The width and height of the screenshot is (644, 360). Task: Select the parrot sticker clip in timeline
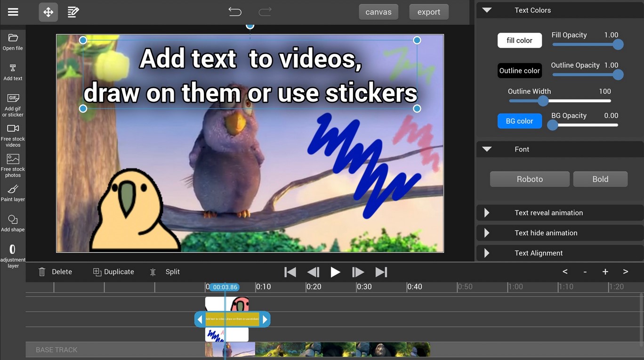pyautogui.click(x=227, y=304)
